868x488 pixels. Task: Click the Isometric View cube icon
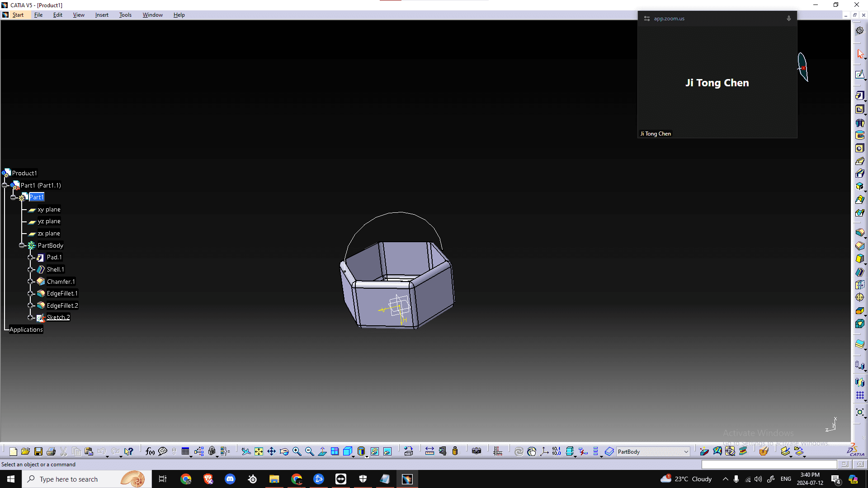coord(347,451)
